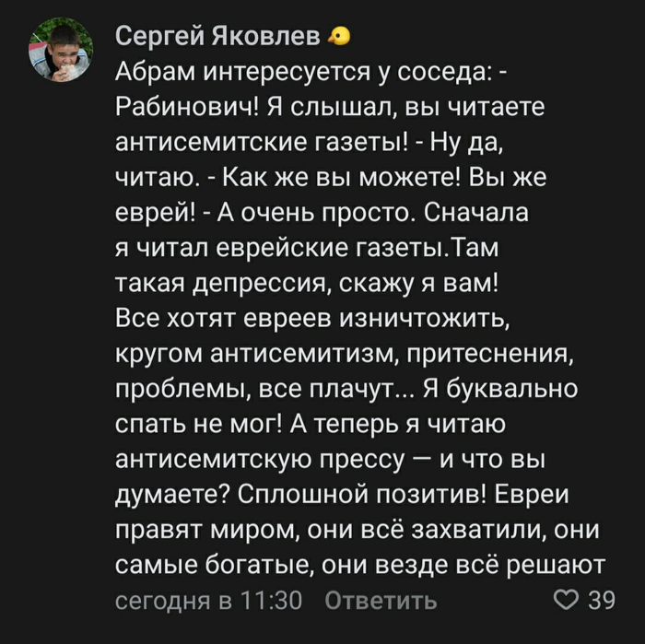The image size is (645, 644).
Task: Click the line такая депрессия, скажу я вам
Action: pyautogui.click(x=307, y=283)
